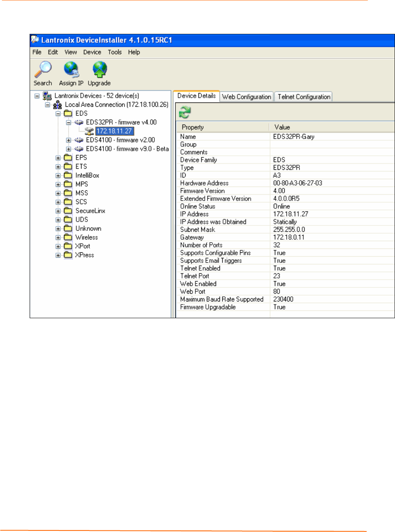Click the Subnet Mask value 255.255.0.0
395x532 pixels.
coord(289,229)
